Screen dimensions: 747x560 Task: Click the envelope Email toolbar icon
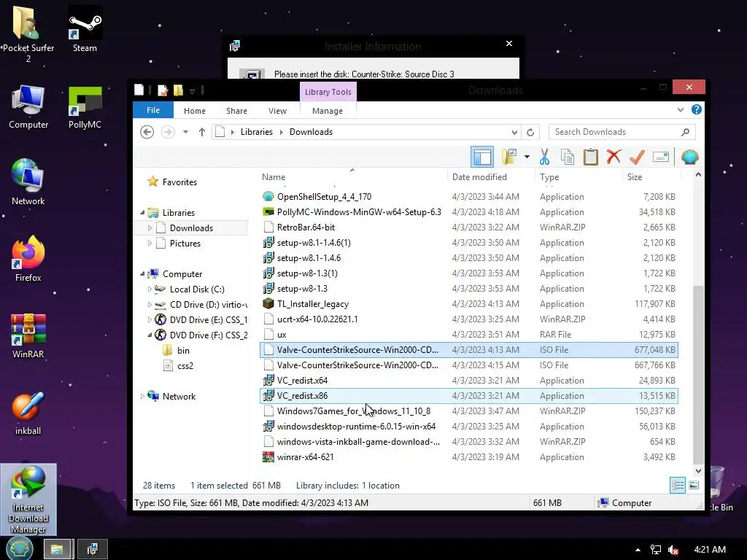tap(661, 157)
